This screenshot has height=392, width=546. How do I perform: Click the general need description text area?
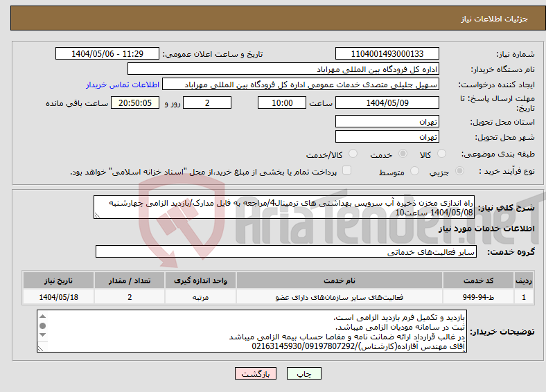284,207
